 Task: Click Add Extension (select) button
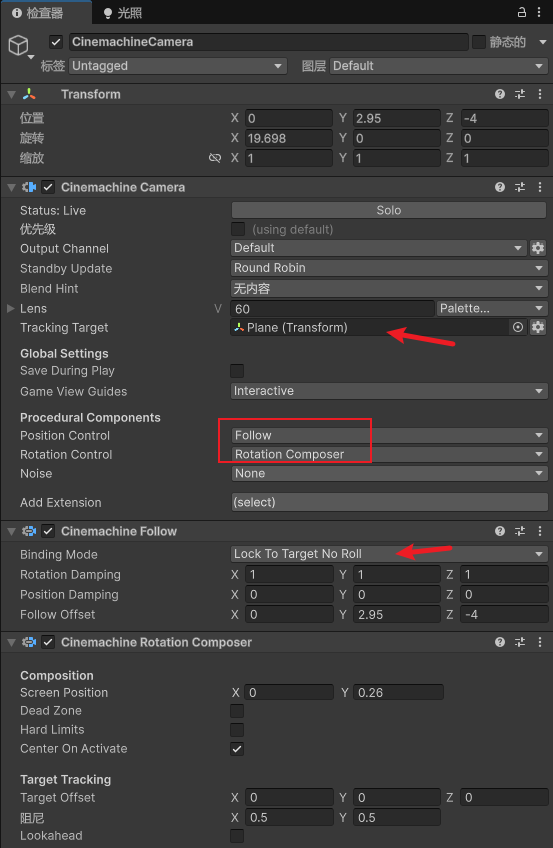389,502
